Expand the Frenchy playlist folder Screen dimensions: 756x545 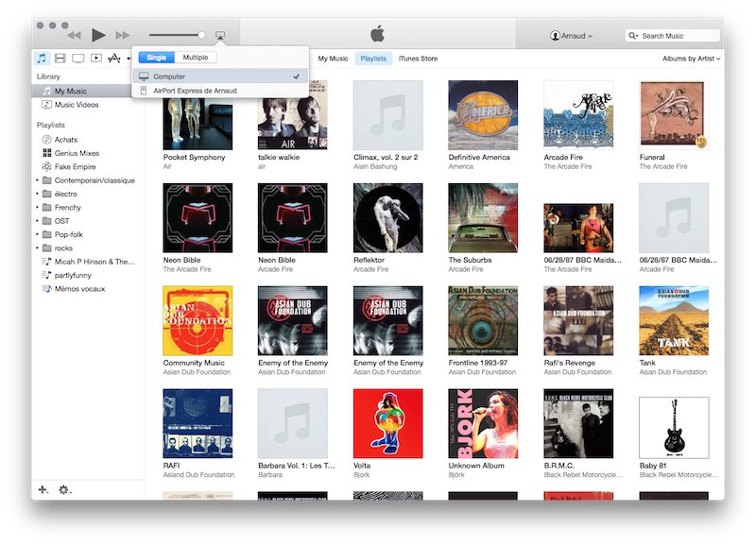point(37,207)
